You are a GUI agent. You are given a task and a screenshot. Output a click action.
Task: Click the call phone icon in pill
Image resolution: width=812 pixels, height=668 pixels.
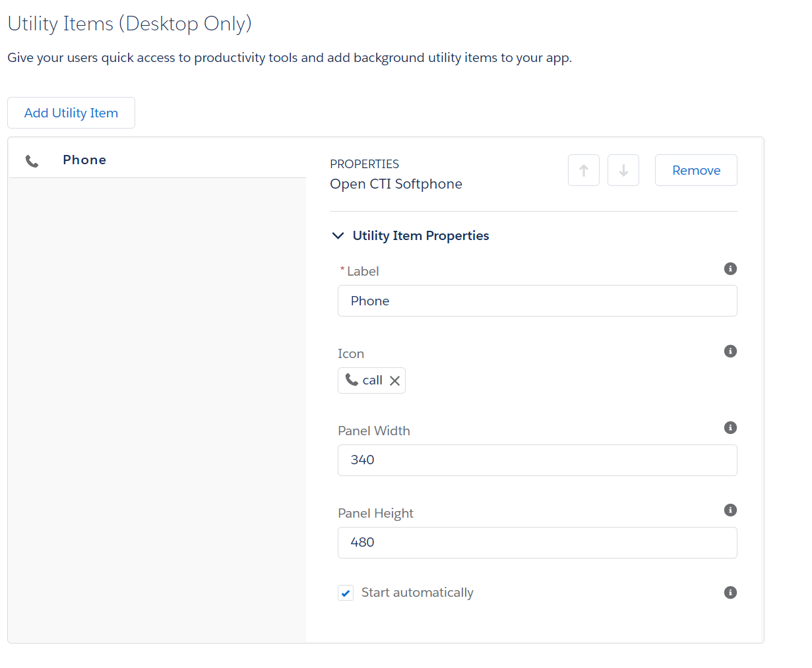tap(352, 380)
